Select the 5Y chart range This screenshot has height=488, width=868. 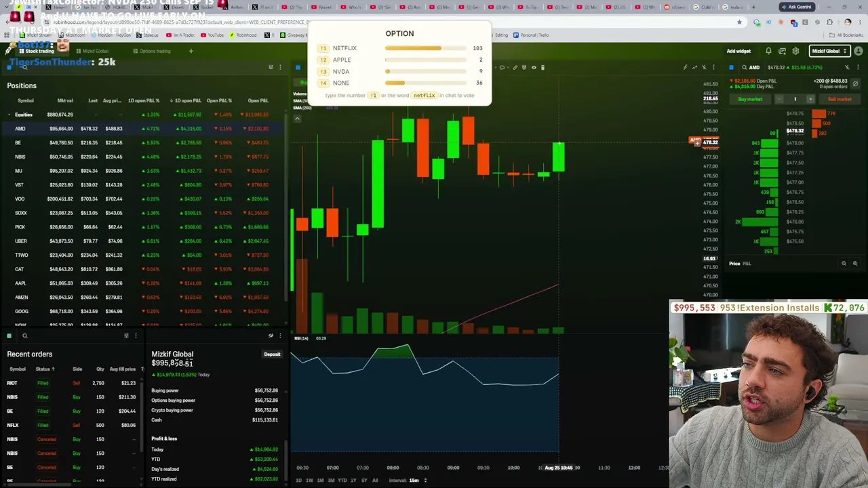tap(364, 481)
